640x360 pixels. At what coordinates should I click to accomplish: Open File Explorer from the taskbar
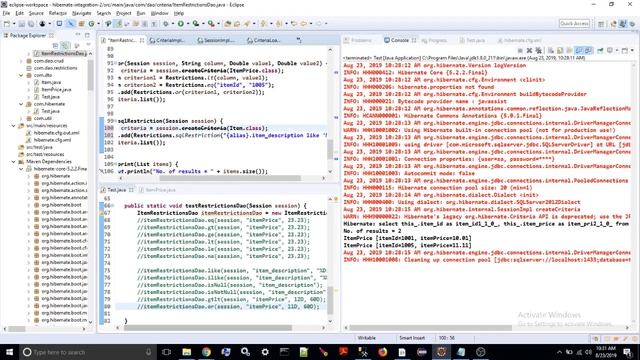coord(187,352)
